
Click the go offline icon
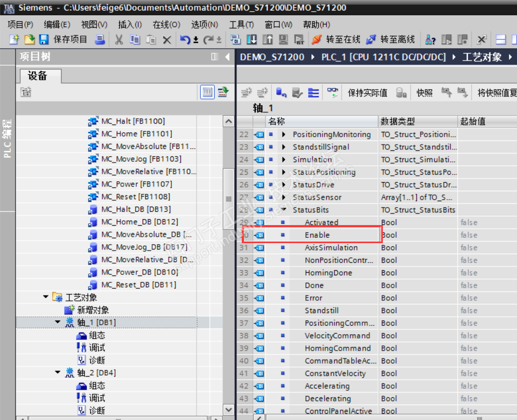click(x=371, y=40)
